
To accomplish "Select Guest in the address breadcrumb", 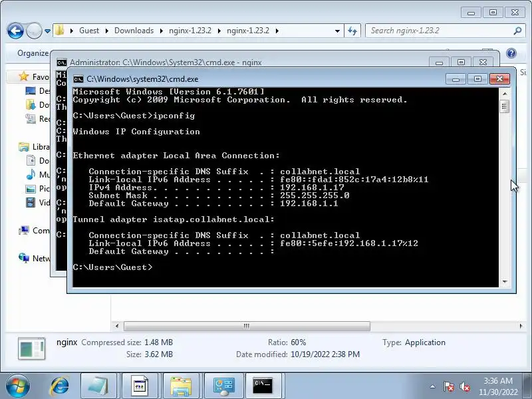I will click(x=89, y=31).
